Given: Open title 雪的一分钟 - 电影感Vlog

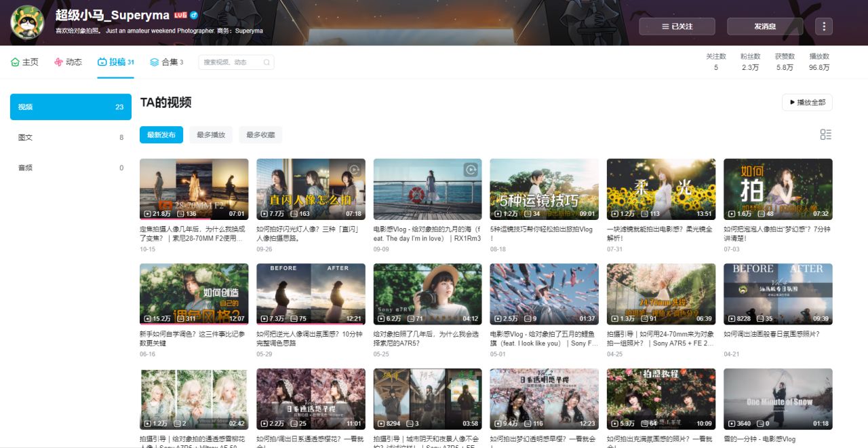Looking at the screenshot, I should [x=759, y=439].
